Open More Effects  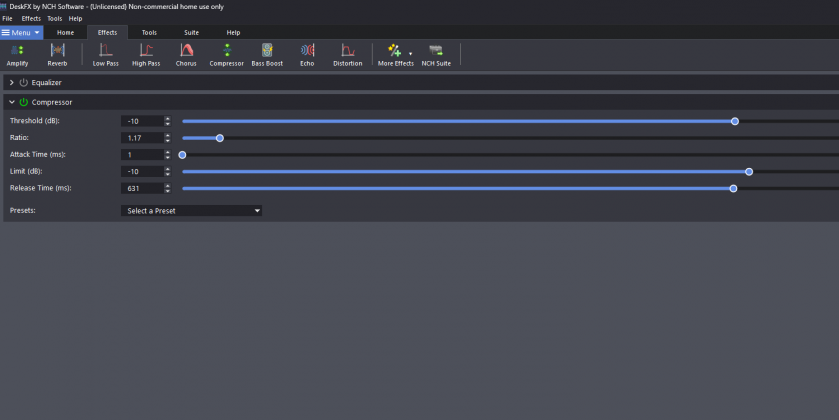(395, 55)
